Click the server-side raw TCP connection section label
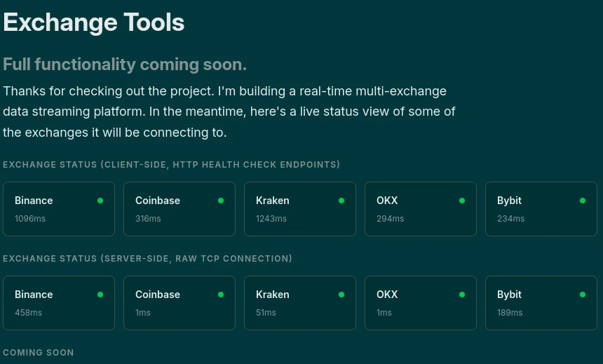603x364 pixels. 147,259
